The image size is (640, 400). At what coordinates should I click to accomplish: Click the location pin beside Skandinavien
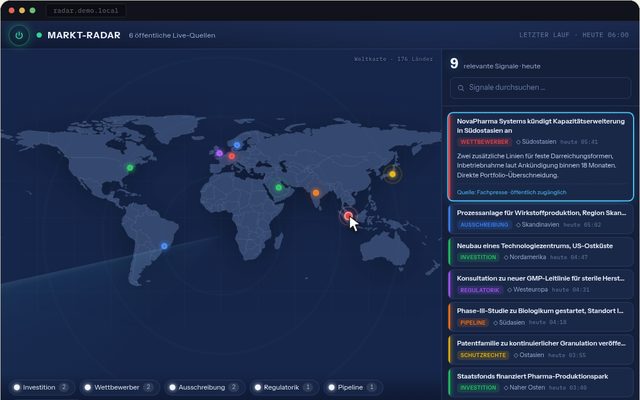point(518,225)
